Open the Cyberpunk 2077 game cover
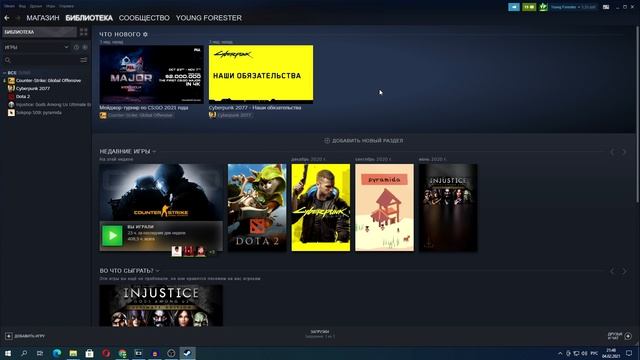This screenshot has width=640, height=360. coord(321,207)
